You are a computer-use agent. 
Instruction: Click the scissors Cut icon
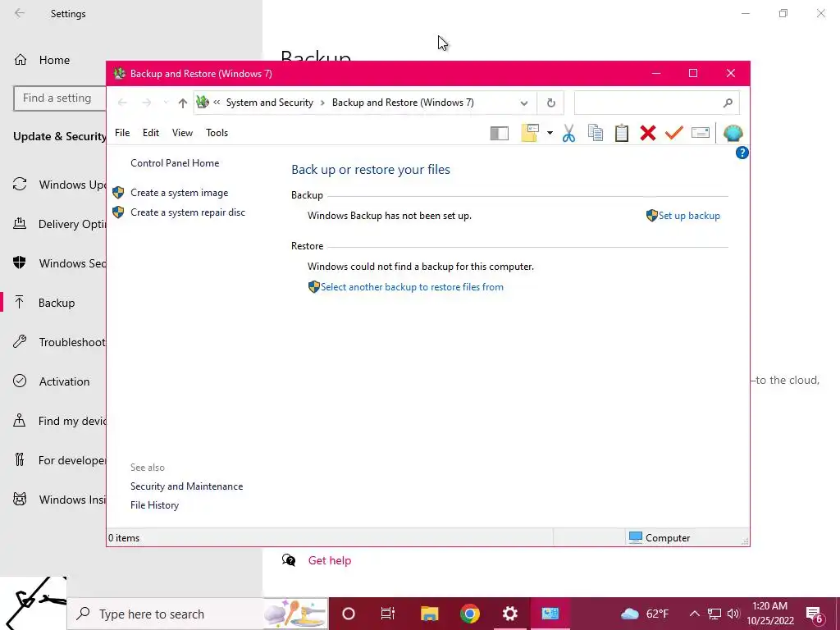568,133
